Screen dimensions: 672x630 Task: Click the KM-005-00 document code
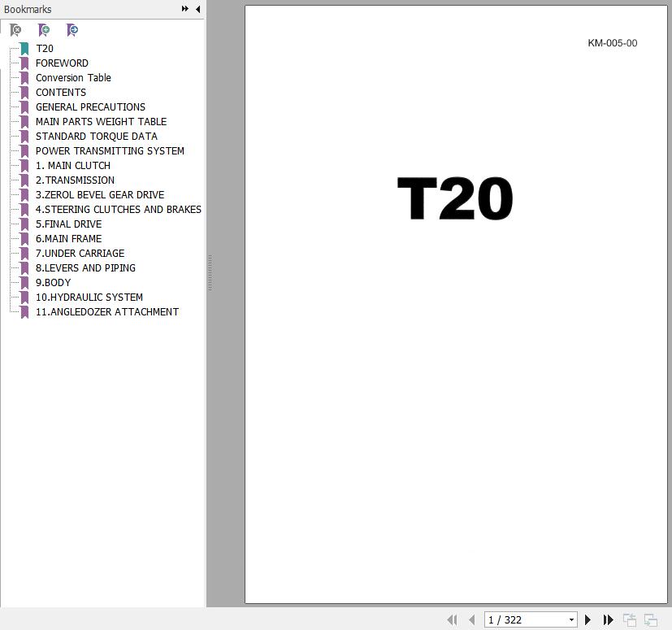tap(613, 43)
